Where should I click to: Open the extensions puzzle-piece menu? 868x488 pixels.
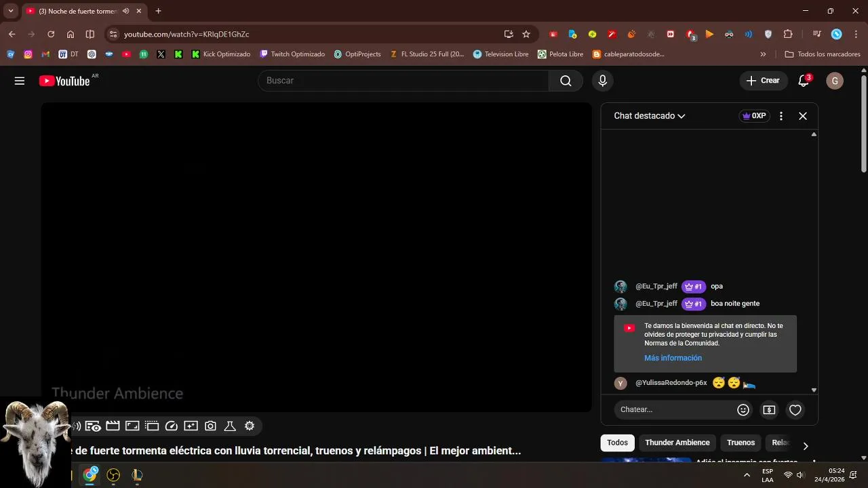[788, 34]
